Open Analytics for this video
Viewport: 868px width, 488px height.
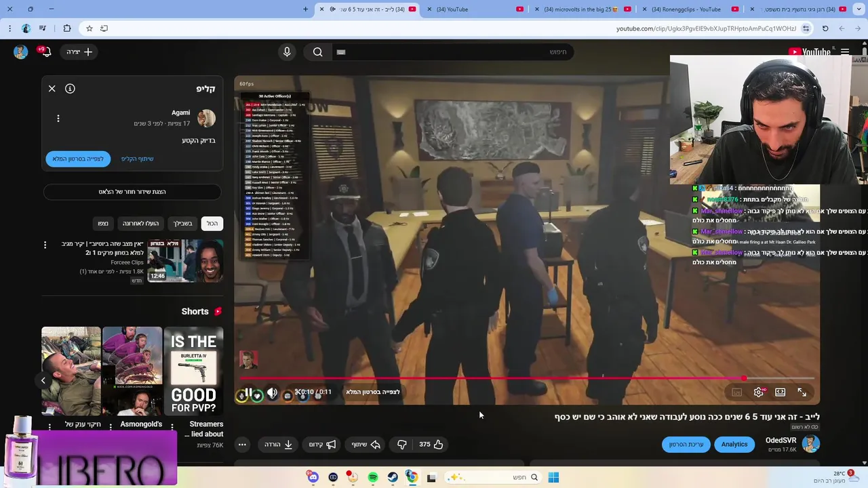pos(734,445)
